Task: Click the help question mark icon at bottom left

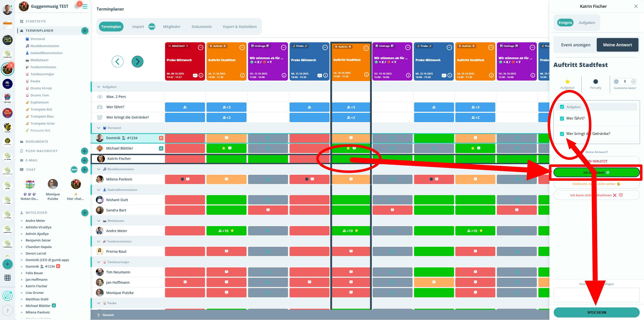Action: pos(8,310)
